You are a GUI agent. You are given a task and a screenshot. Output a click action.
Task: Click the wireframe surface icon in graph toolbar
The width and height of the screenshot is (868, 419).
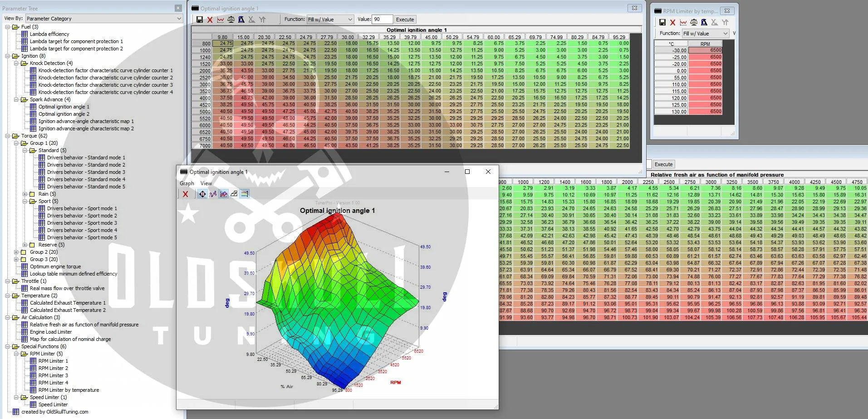coord(234,194)
